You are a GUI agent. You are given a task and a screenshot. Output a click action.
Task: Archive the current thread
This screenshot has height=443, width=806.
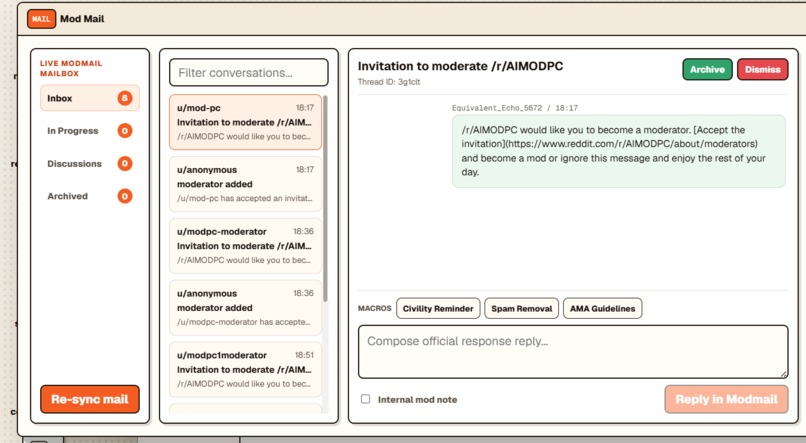pos(707,69)
